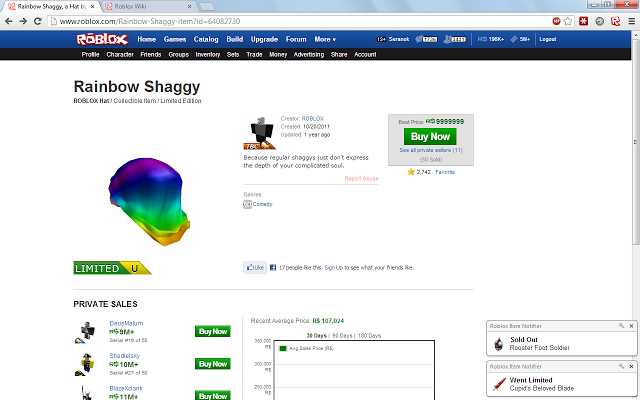
Task: Click the Rainbow Shaggy hat thumbnail
Action: click(x=149, y=201)
